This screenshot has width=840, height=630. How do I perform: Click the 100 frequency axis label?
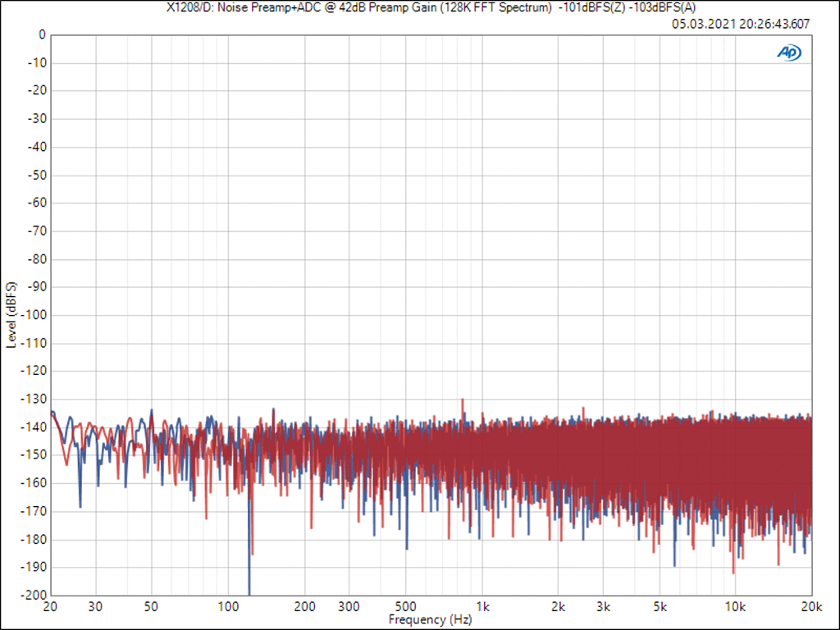coord(228,607)
